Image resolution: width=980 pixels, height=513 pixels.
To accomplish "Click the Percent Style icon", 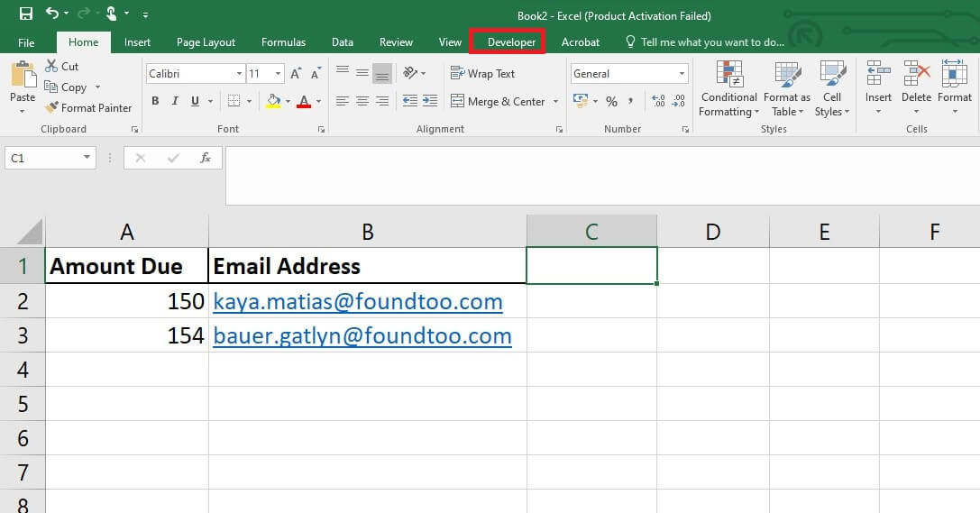I will click(x=611, y=102).
